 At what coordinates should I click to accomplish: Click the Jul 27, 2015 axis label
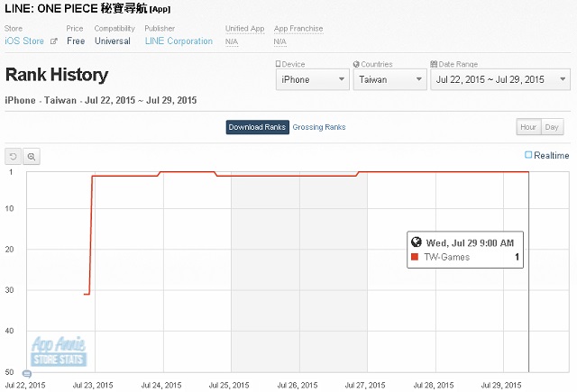point(365,386)
